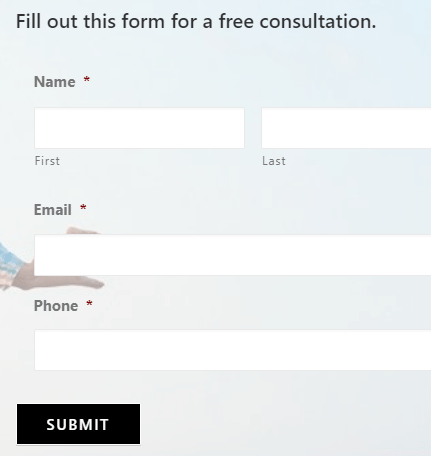Click into the Phone number field
This screenshot has height=456, width=431.
(233, 350)
